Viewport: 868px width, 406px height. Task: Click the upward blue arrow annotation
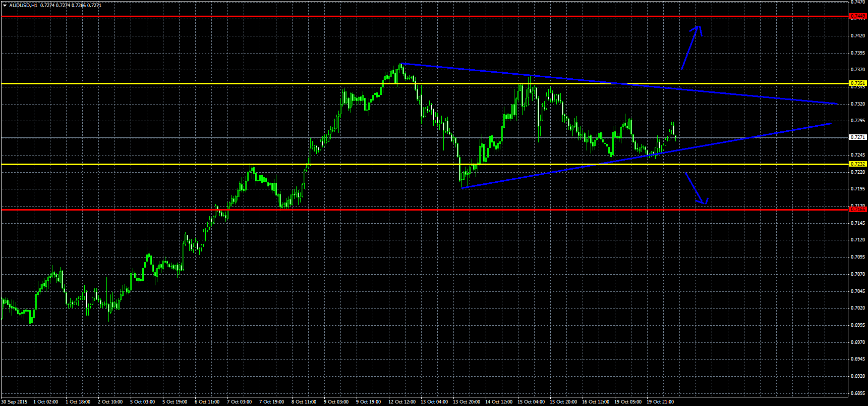[690, 47]
